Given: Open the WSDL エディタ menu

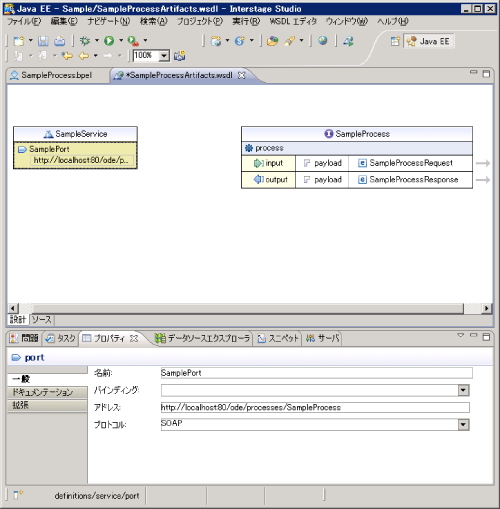Looking at the screenshot, I should pyautogui.click(x=293, y=21).
